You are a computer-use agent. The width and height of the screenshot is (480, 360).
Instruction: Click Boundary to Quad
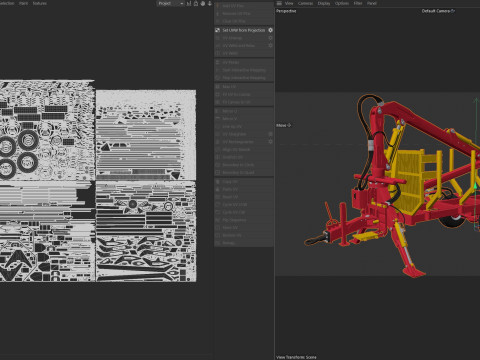(x=244, y=172)
